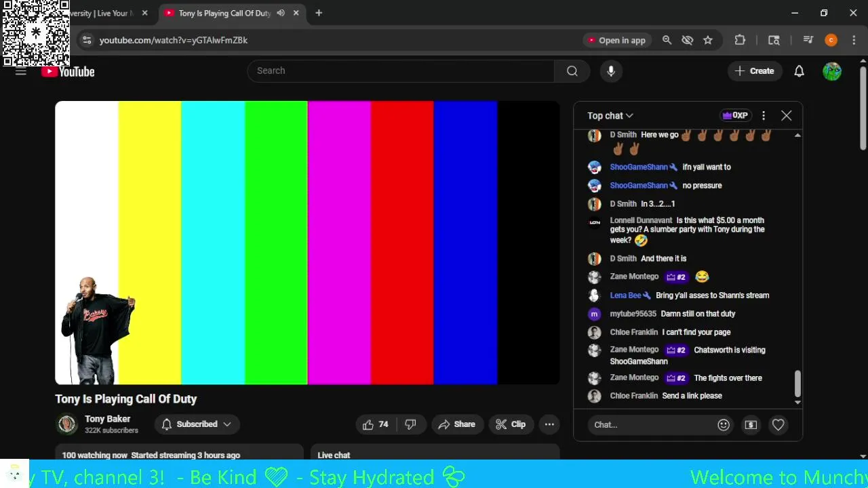Open the chat more options menu
The height and width of the screenshot is (488, 868).
764,116
